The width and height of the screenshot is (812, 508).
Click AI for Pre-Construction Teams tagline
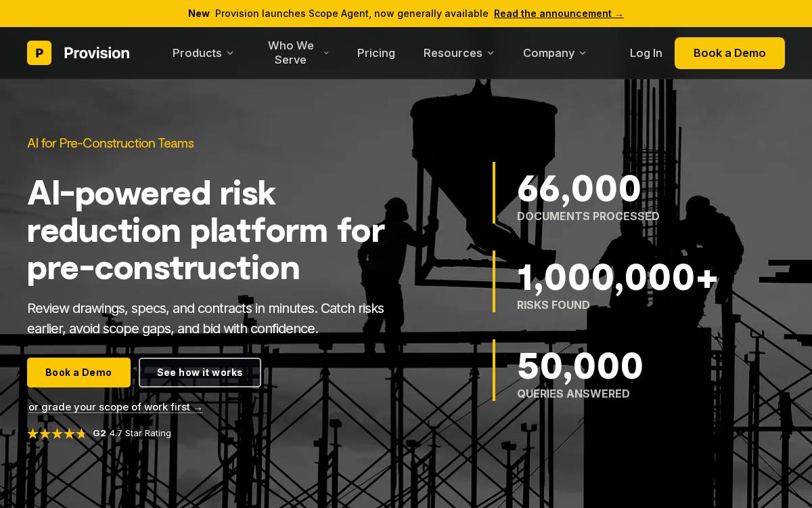(x=110, y=143)
